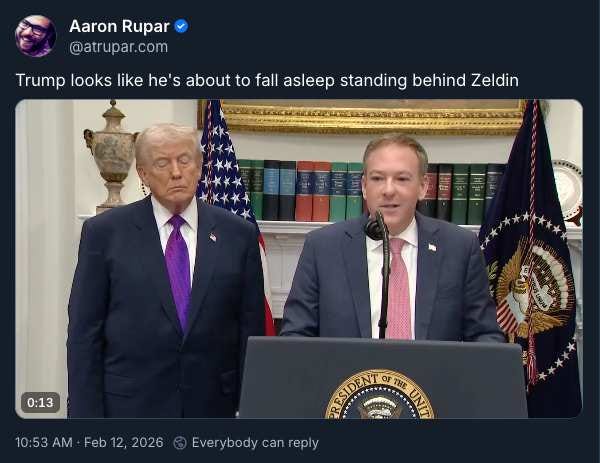This screenshot has height=463, width=600.
Task: Click the 0:13 duration badge
Action: pyautogui.click(x=40, y=403)
